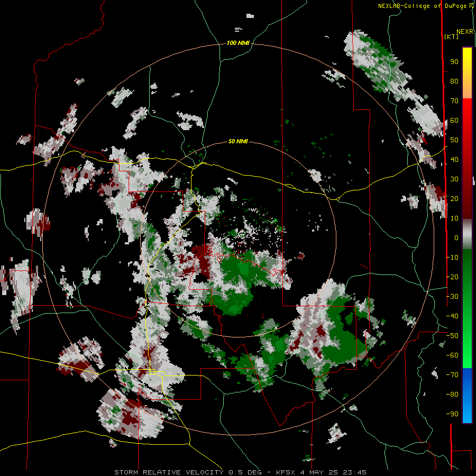This screenshot has width=476, height=476.
Task: Click the positive "30" scale label
Action: click(454, 179)
